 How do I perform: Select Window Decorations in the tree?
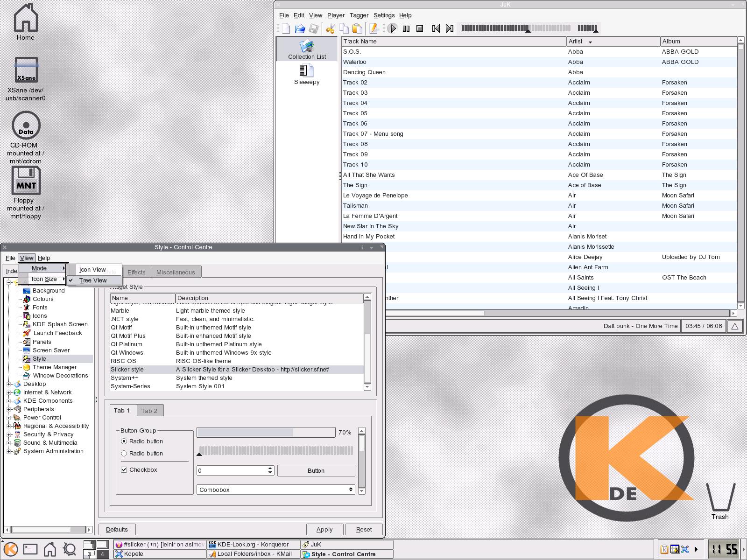pos(60,375)
